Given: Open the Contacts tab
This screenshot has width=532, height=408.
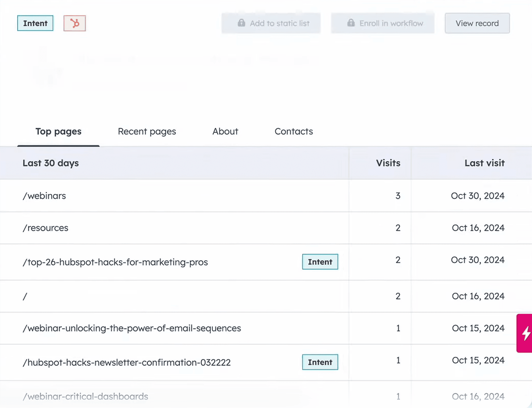Looking at the screenshot, I should 294,132.
